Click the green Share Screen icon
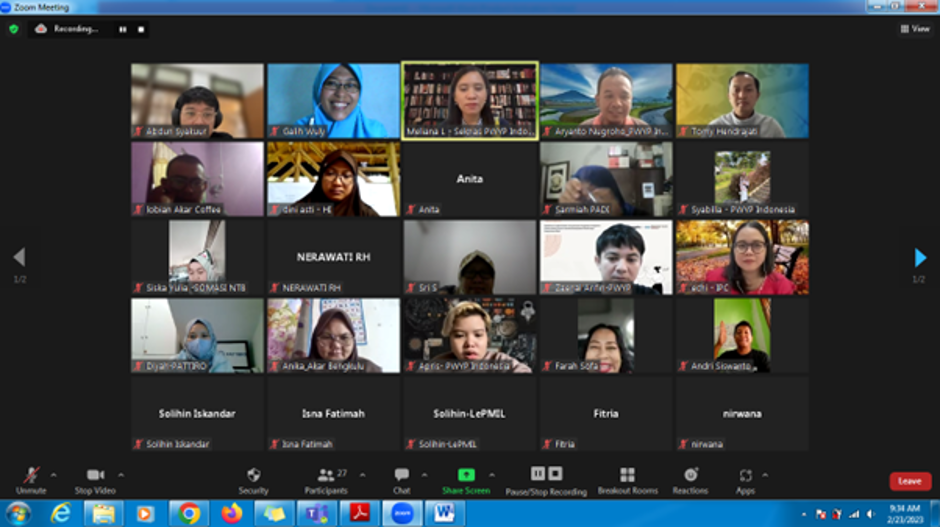This screenshot has height=527, width=941. click(466, 476)
